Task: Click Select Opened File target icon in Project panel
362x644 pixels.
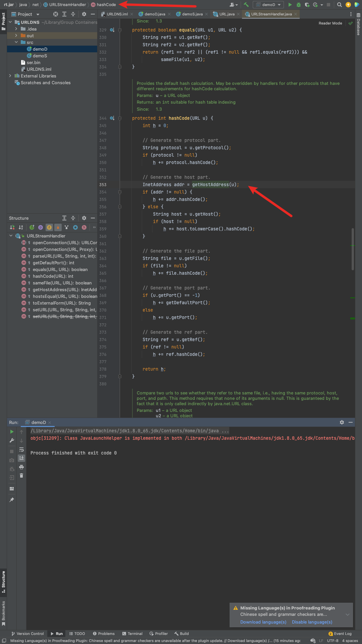Action: (x=56, y=14)
